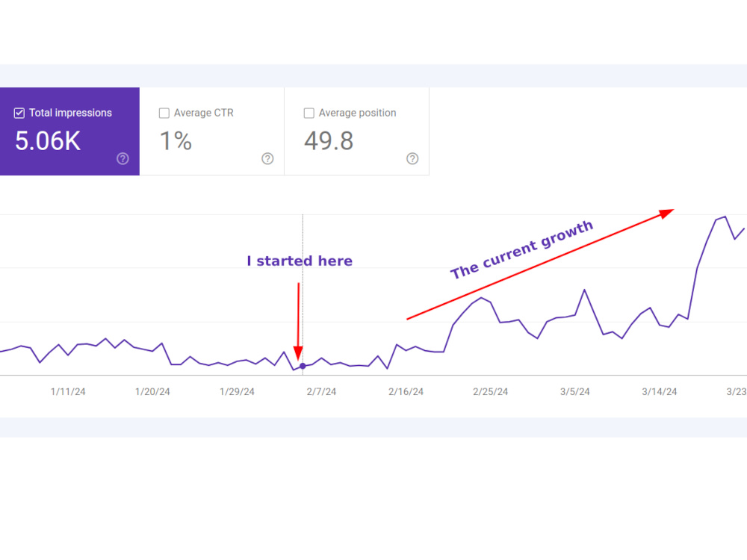
Task: Select the 5.06K impressions value
Action: click(x=48, y=141)
